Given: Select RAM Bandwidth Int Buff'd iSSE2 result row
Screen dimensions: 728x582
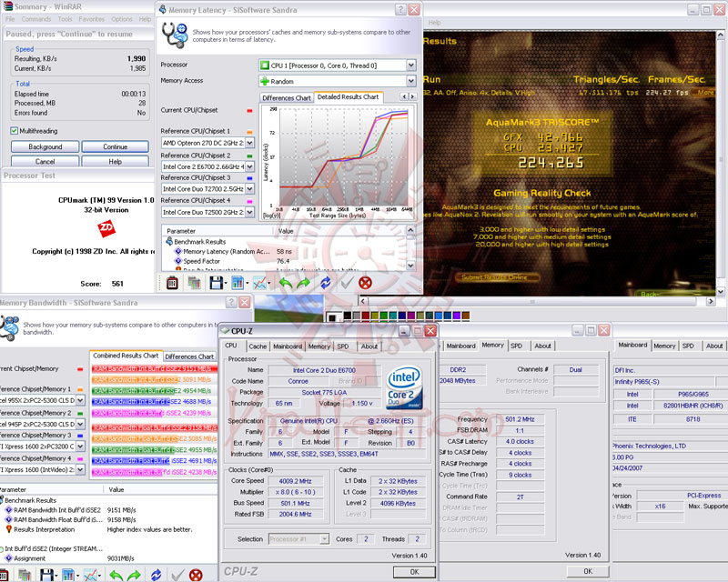Looking at the screenshot, I should (x=70, y=509).
